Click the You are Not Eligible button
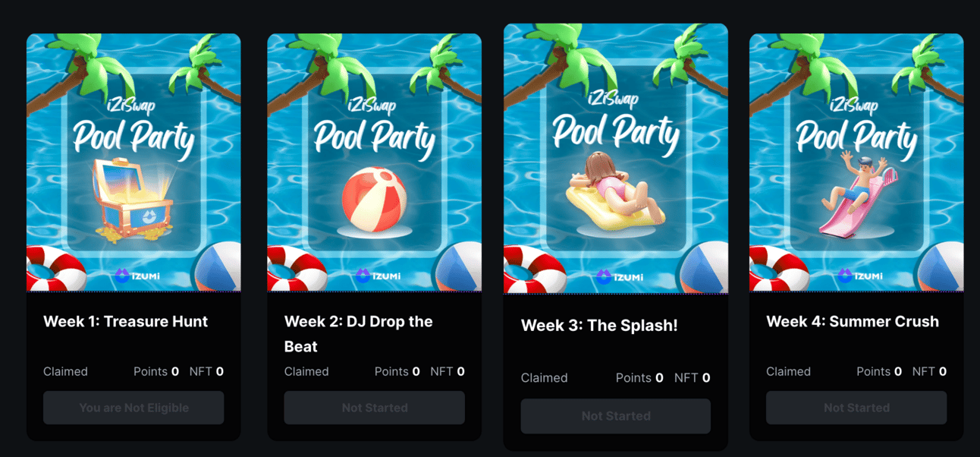Image resolution: width=980 pixels, height=457 pixels. 133,408
